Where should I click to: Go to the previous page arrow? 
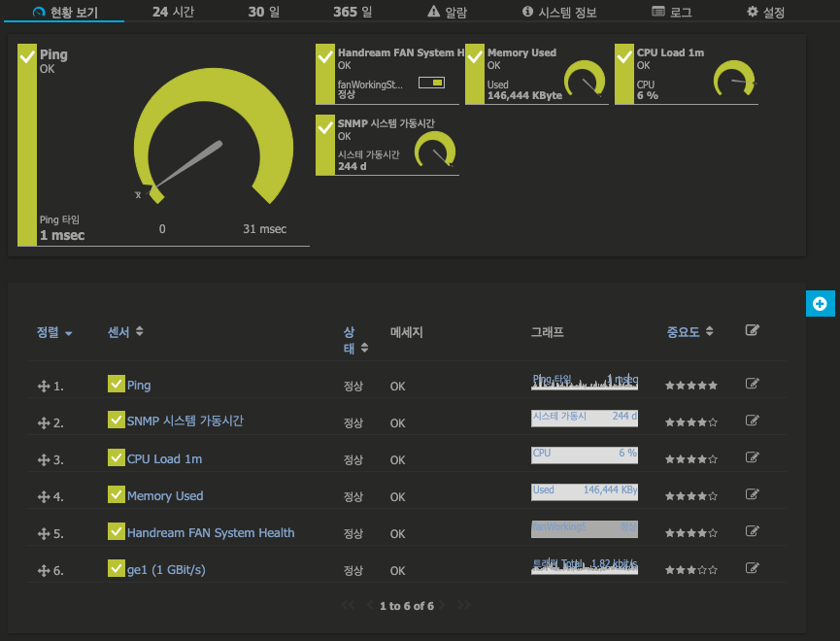[x=370, y=605]
